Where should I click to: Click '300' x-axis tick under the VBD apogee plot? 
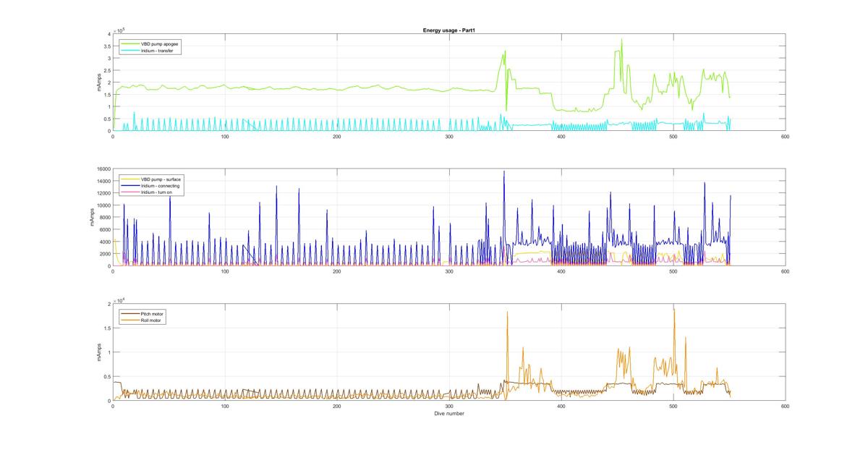click(x=448, y=136)
